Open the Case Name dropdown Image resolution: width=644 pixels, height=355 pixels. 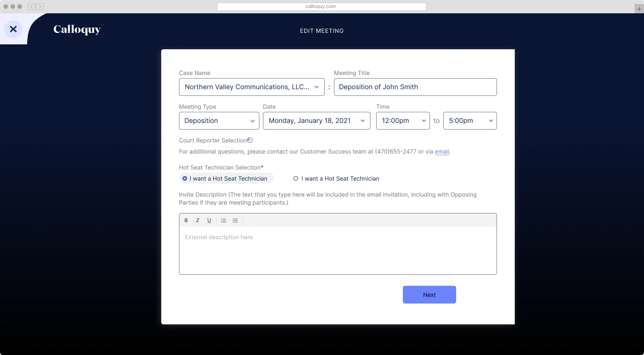coord(252,87)
